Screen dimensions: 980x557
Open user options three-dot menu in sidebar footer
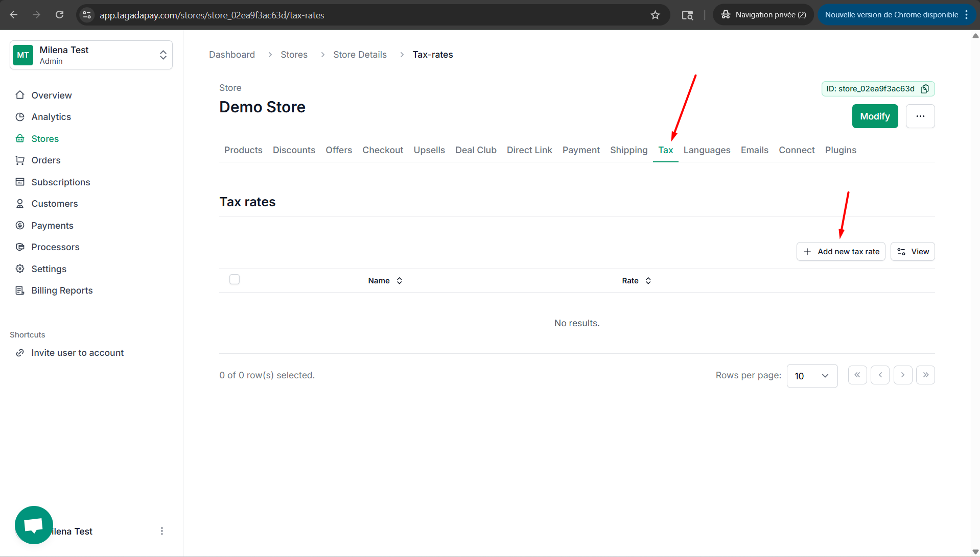click(x=162, y=531)
